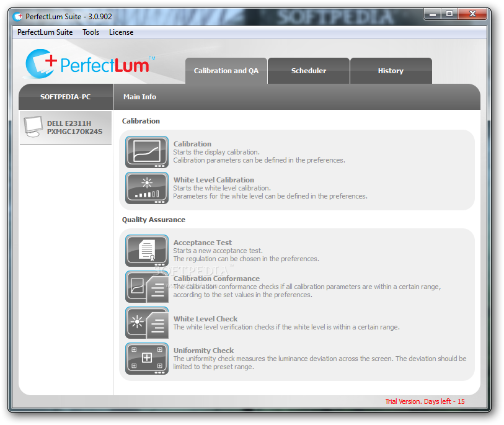Click 'The white level verification checks' description
This screenshot has width=504, height=425.
click(x=286, y=327)
